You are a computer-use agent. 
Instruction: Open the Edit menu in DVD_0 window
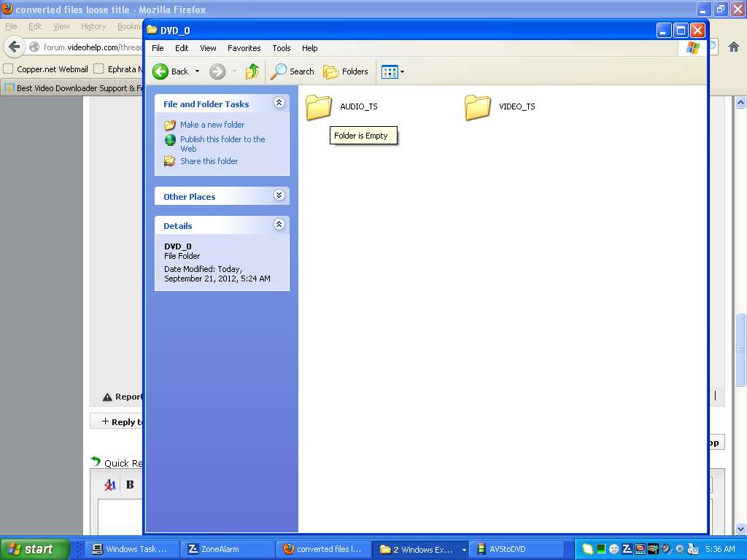click(x=182, y=48)
